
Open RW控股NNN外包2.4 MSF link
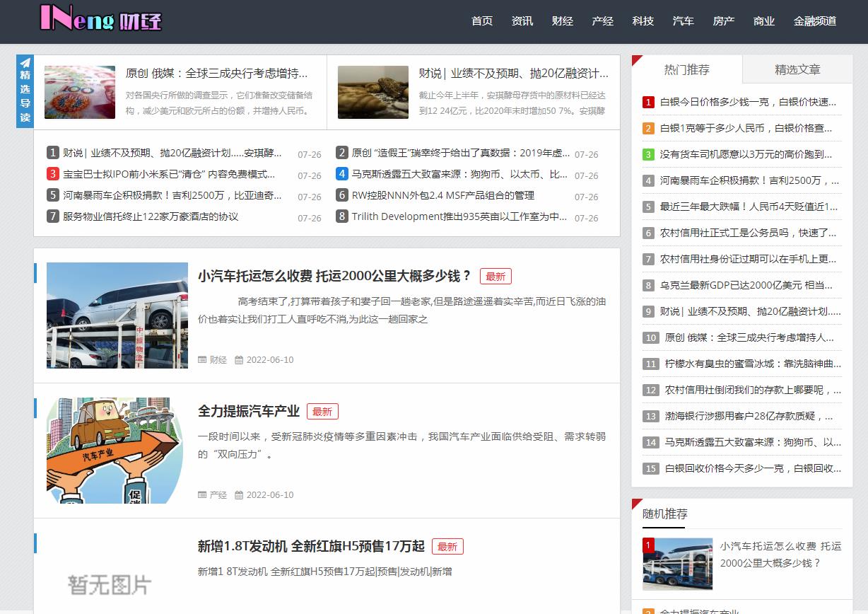443,195
